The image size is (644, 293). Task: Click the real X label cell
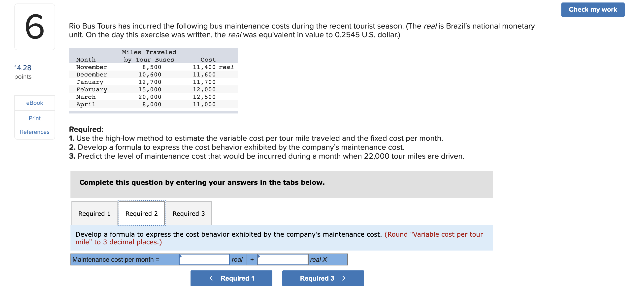[x=327, y=259]
